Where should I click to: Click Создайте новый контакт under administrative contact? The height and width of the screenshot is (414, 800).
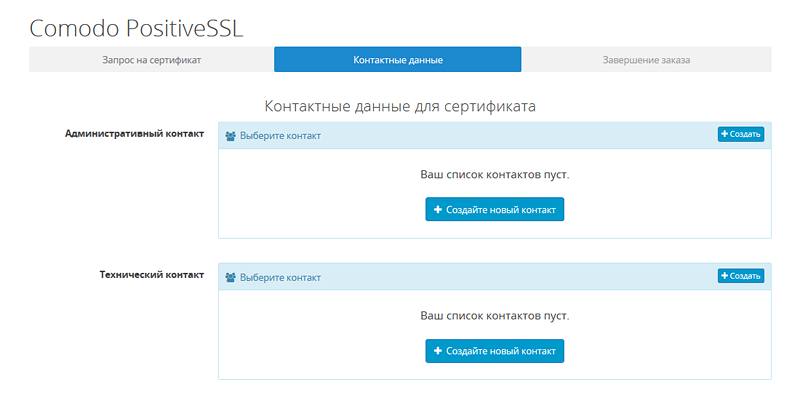click(x=495, y=209)
